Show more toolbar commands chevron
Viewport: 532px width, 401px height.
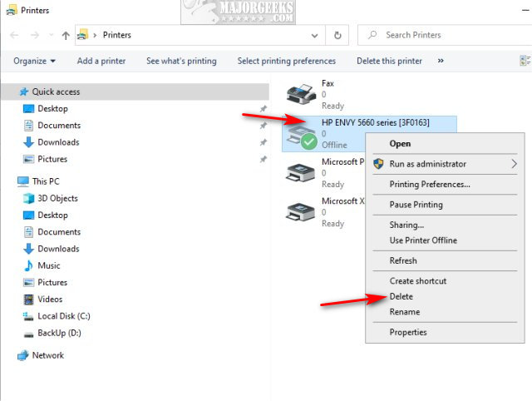tap(440, 61)
